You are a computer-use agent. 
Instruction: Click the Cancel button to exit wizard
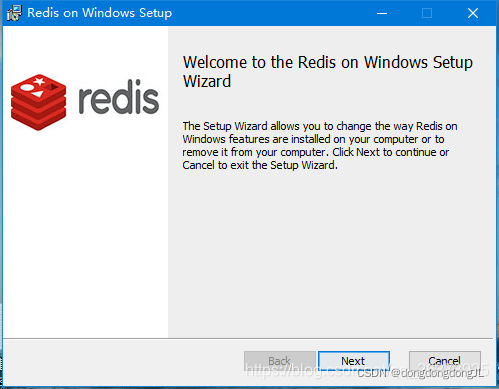[445, 361]
